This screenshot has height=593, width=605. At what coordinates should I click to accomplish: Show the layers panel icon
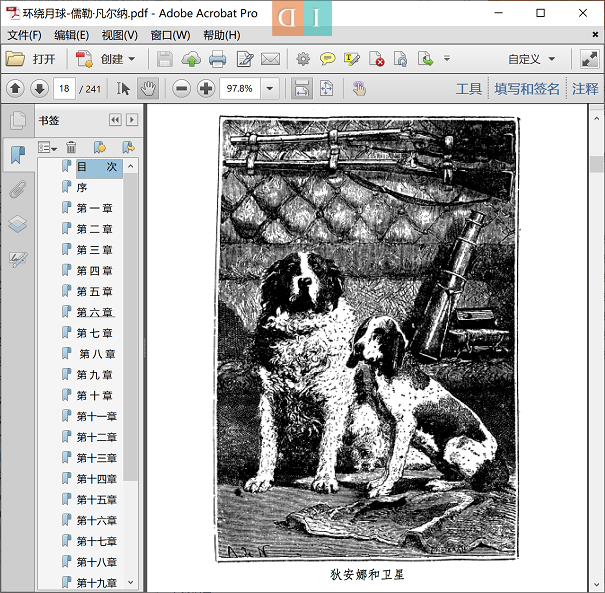click(x=17, y=224)
